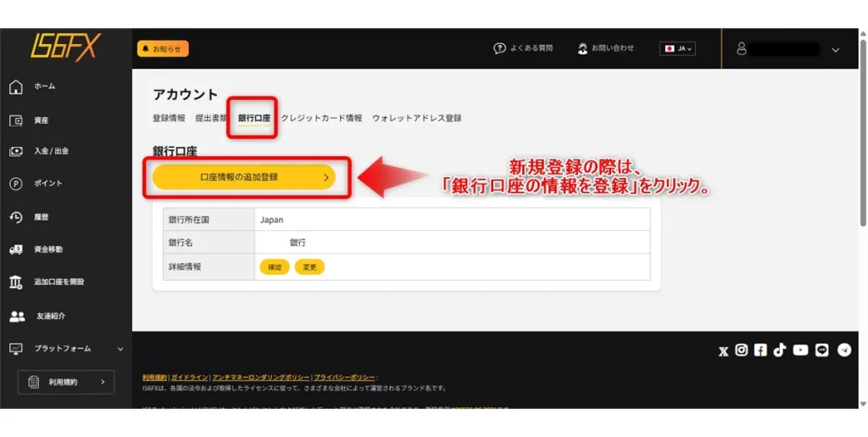Expand the プラットフォーム submenu chevron
The height and width of the screenshot is (437, 868).
click(120, 350)
